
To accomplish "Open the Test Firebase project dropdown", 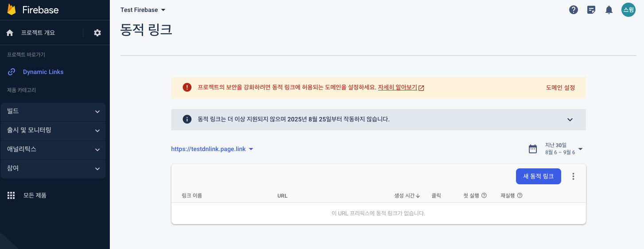I will 143,10.
